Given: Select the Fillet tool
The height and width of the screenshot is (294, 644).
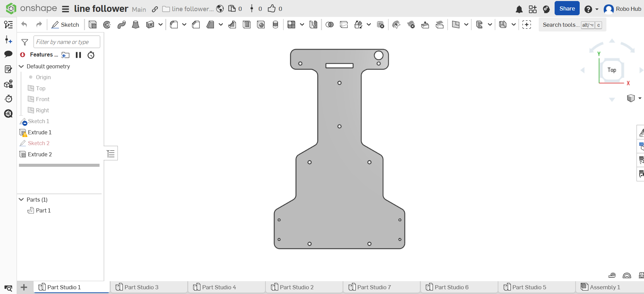Looking at the screenshot, I should (174, 25).
